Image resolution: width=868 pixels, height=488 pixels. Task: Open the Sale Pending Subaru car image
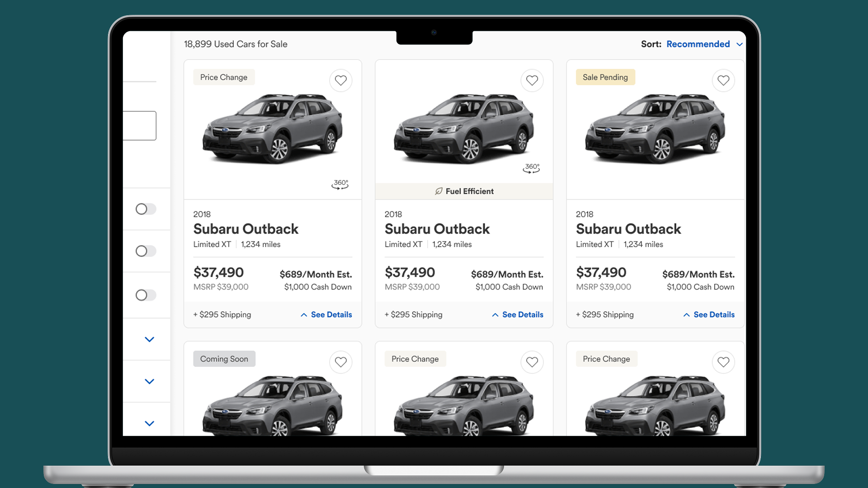point(655,129)
